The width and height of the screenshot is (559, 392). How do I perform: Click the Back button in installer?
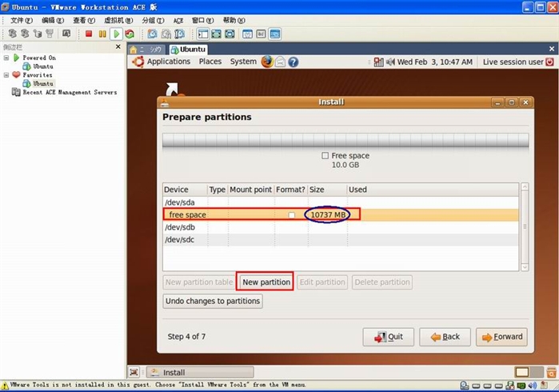pyautogui.click(x=445, y=337)
